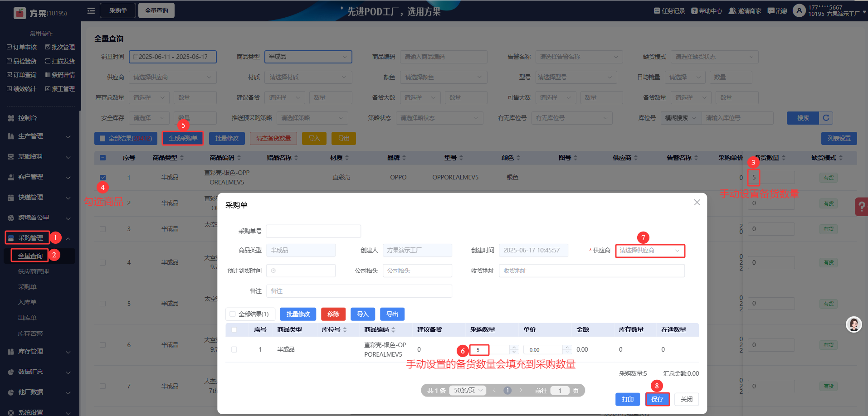
Task: Click the 备注 input field in the dialog
Action: point(359,291)
